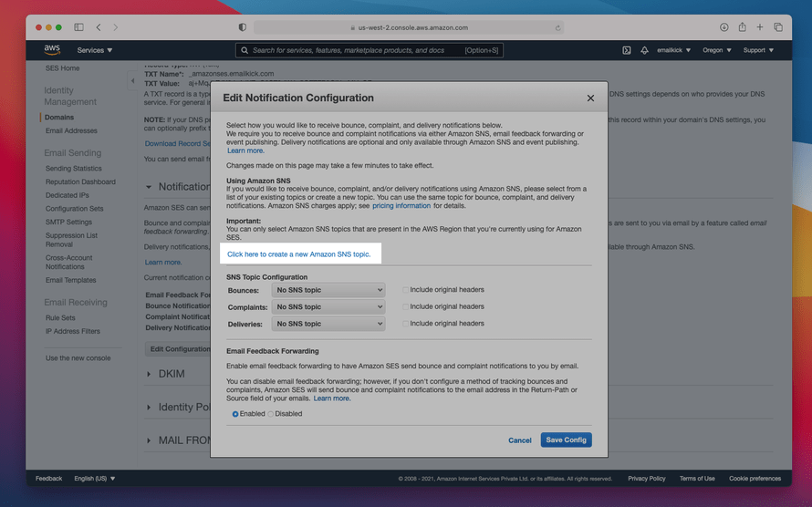The image size is (812, 507).
Task: Cancel the notification configuration dialog
Action: [x=519, y=440]
